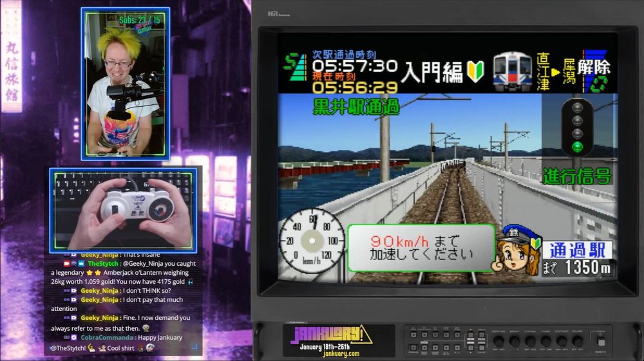Click the badge icons before TheStytch's name
The width and height of the screenshot is (644, 361).
(74, 263)
